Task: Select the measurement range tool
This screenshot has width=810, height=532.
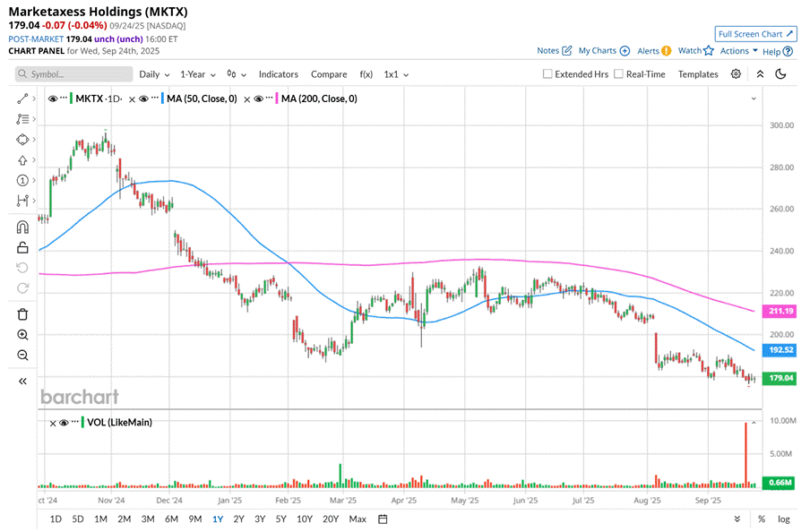Action: (x=22, y=201)
